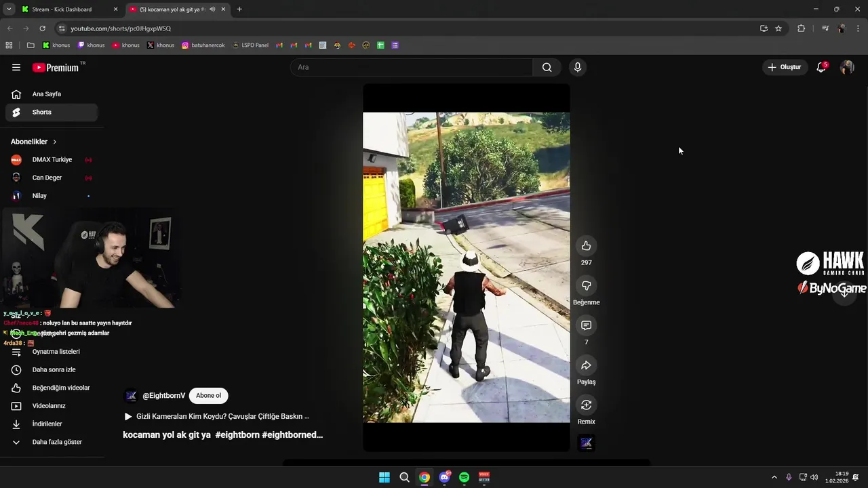Click the search magnifier button
Image resolution: width=868 pixels, height=488 pixels.
[547, 67]
